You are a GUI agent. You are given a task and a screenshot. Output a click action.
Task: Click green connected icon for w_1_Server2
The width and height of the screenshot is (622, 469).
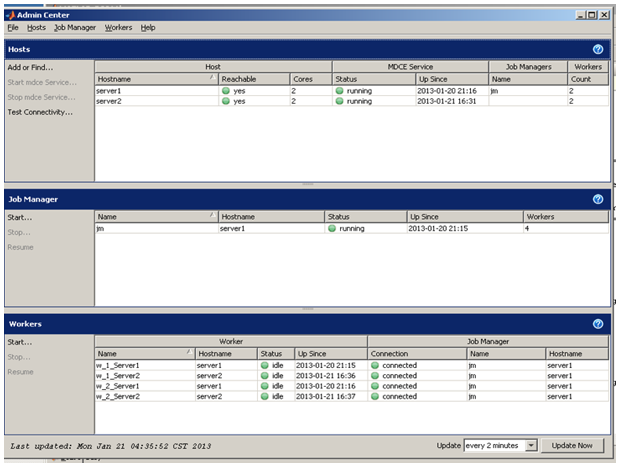(375, 375)
